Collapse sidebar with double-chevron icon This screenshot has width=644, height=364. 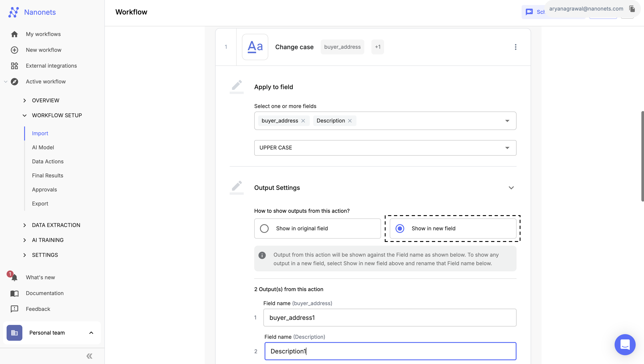(x=89, y=356)
